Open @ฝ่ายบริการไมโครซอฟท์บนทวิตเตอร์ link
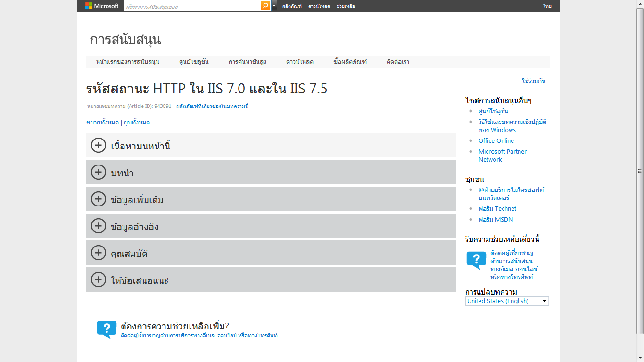644x362 pixels. pos(511,194)
